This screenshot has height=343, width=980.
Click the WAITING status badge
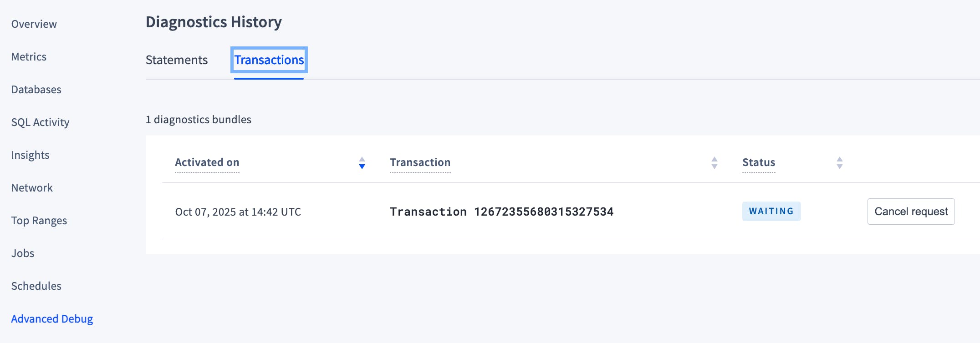pos(771,211)
